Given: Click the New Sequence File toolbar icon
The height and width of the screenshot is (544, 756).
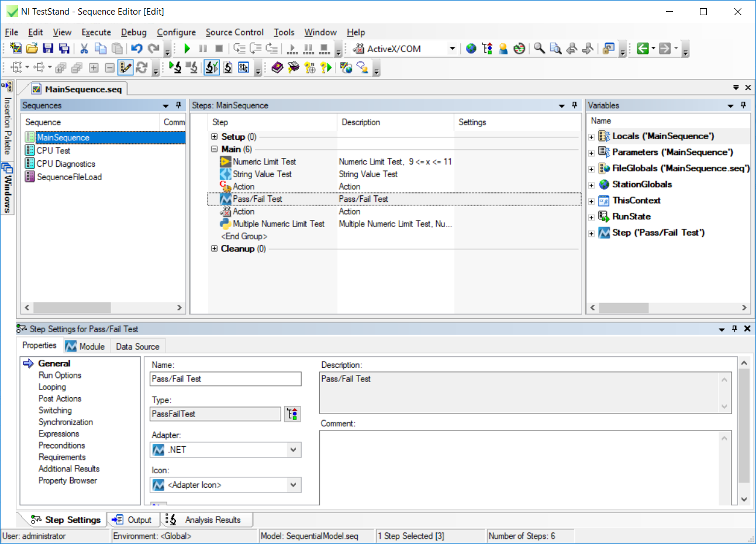Looking at the screenshot, I should tap(16, 49).
